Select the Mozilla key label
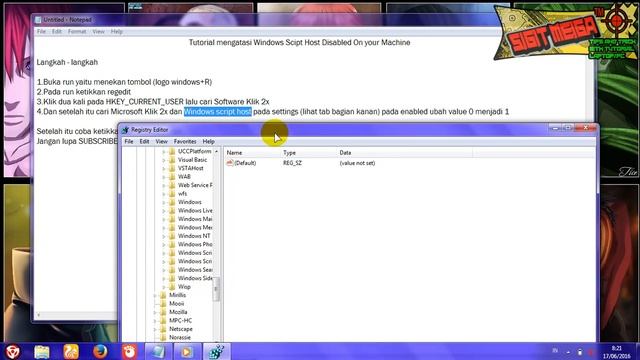The width and height of the screenshot is (640, 360). pyautogui.click(x=178, y=312)
